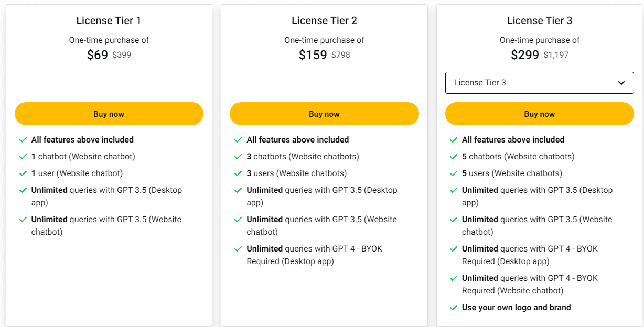Click checkmark next to Tier 1 unlimited GPT 3.5
This screenshot has height=327, width=644.
pos(24,190)
